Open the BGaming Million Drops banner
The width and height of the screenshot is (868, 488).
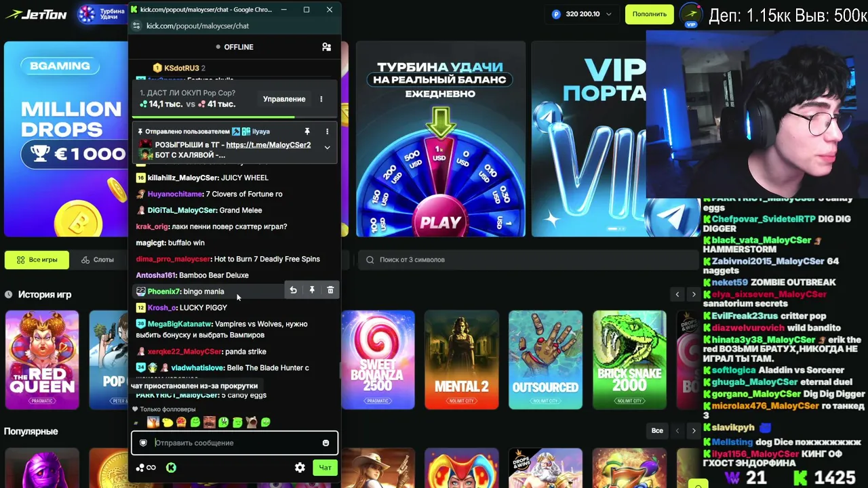click(66, 140)
